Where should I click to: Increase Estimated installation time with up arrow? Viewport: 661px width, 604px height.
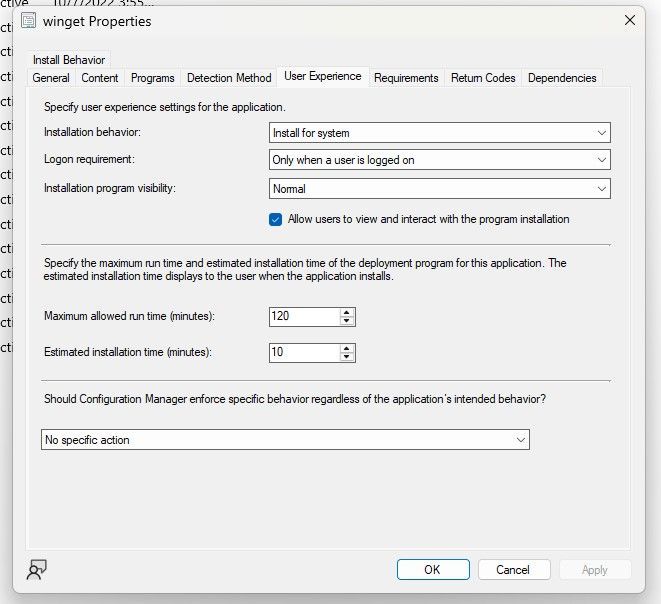tap(347, 348)
